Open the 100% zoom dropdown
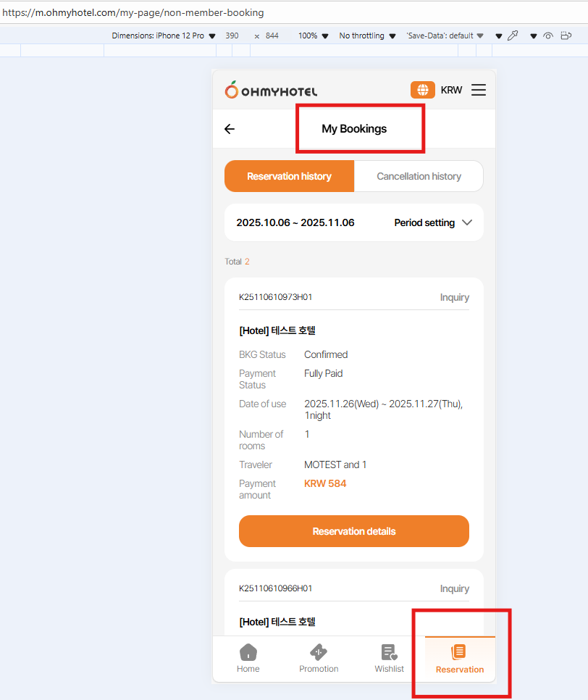Viewport: 588px width, 700px height. [x=314, y=36]
